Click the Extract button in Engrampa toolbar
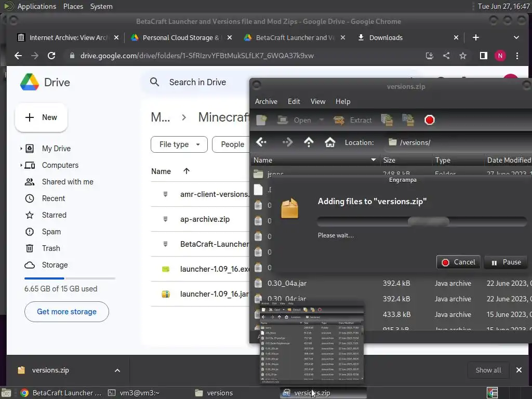This screenshot has width=532, height=399. (x=353, y=120)
